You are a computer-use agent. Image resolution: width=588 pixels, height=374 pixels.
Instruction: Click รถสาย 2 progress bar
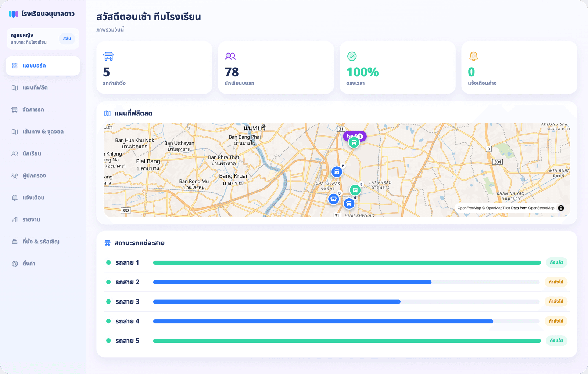347,282
